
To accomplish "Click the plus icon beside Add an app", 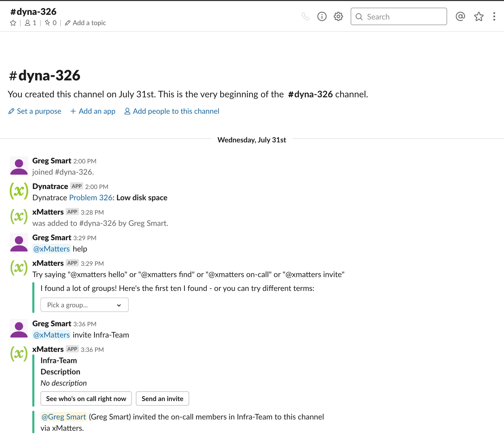I will (73, 111).
